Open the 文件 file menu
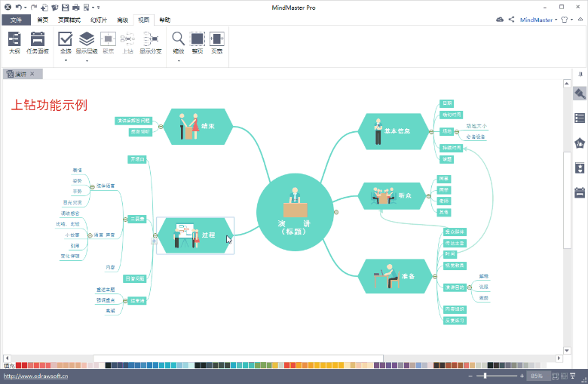 pos(16,20)
